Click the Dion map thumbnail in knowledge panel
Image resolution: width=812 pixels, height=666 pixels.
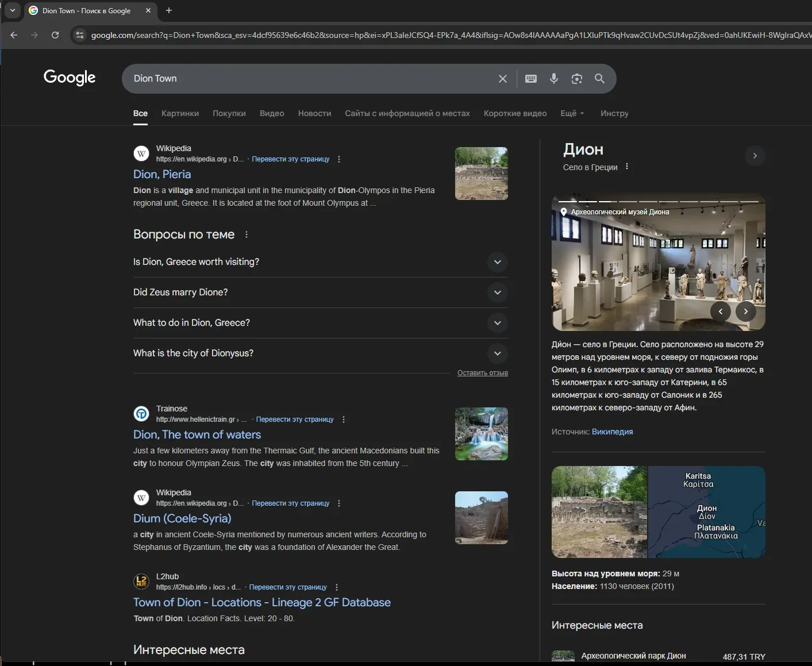[x=706, y=511]
